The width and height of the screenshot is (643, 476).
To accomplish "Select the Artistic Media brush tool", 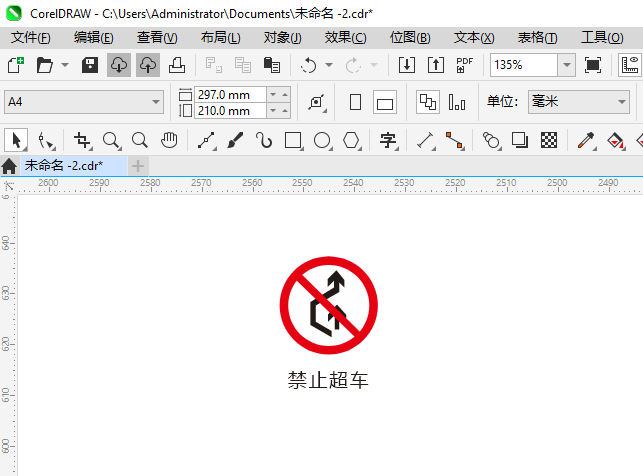I will coord(235,141).
